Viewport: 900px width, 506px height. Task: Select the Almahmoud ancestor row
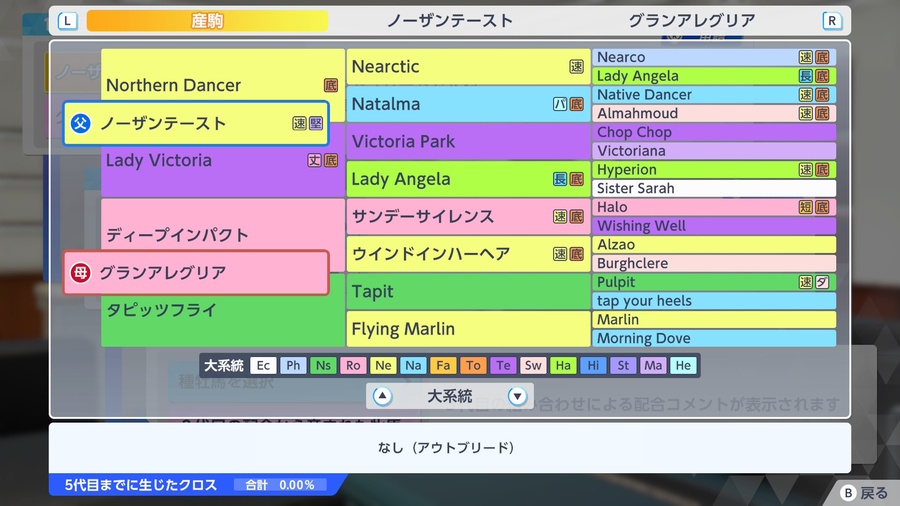pyautogui.click(x=714, y=114)
